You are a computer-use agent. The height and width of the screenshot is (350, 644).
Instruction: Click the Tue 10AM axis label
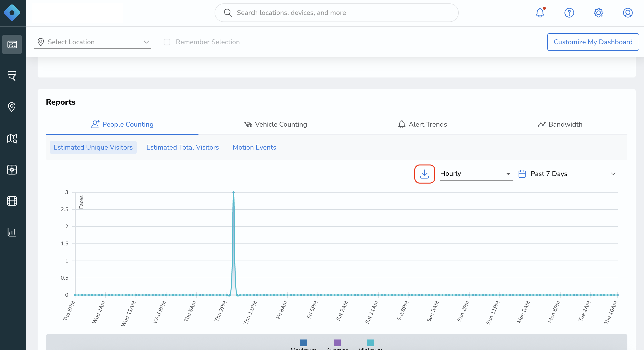(611, 312)
